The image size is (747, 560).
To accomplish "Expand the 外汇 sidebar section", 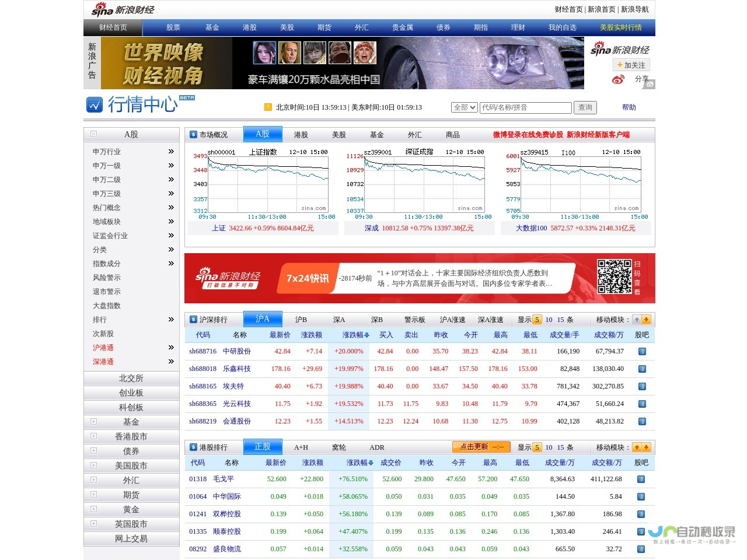I will (x=93, y=480).
